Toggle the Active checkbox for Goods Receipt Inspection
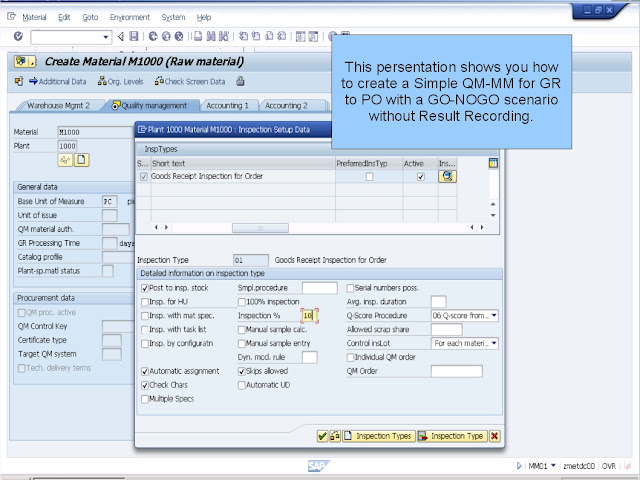This screenshot has height=480, width=640. coord(421,177)
